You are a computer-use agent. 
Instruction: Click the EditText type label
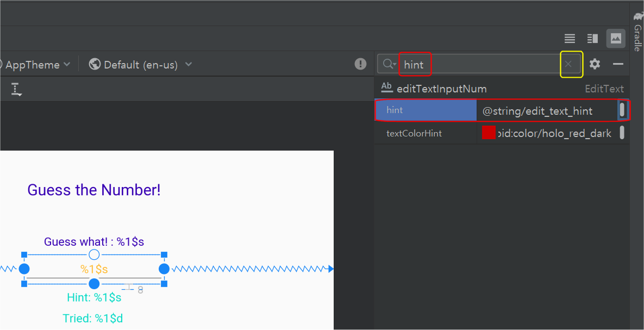604,89
